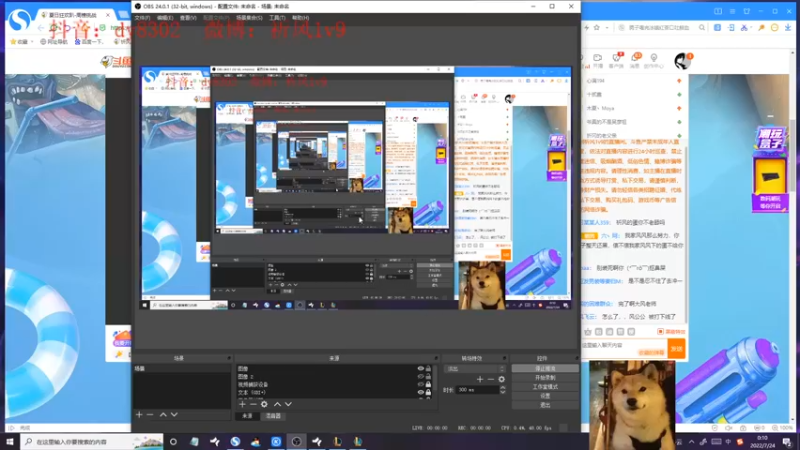This screenshot has width=800, height=450.
Task: Move the selected source down
Action: (288, 404)
